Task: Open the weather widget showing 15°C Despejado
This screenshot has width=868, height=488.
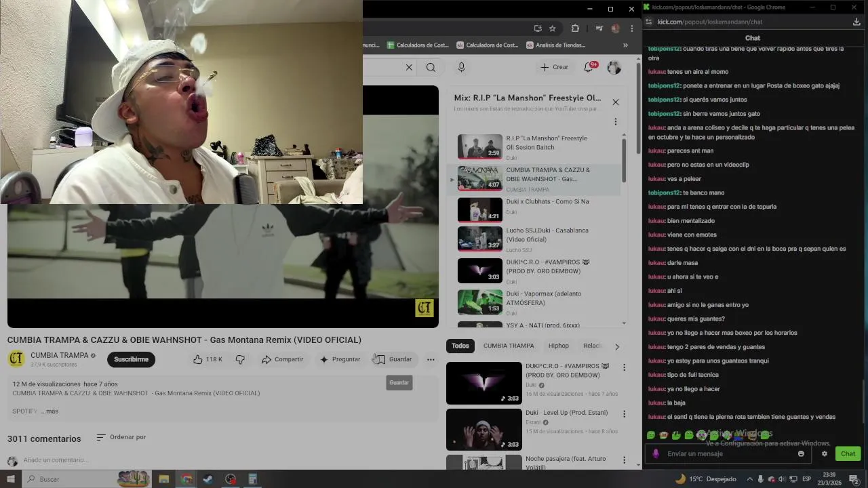Action: point(705,479)
